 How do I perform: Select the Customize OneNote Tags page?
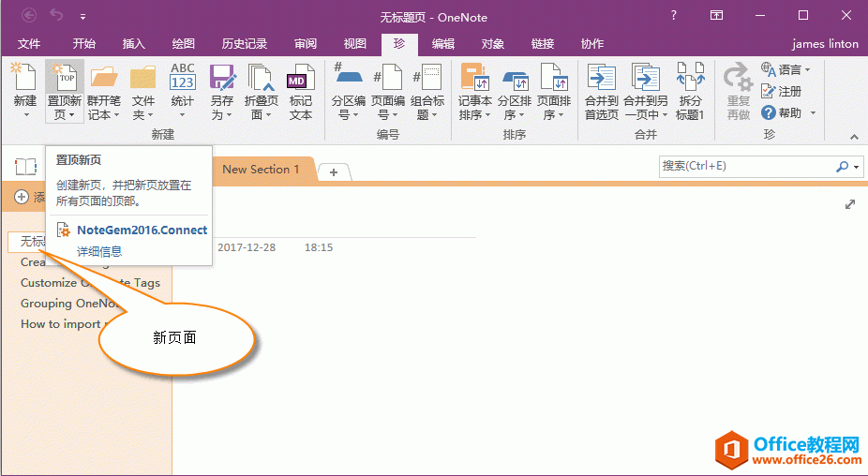(x=90, y=283)
